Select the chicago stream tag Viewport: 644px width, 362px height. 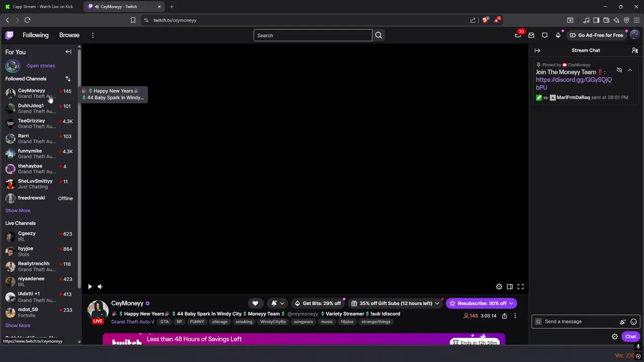(x=220, y=322)
